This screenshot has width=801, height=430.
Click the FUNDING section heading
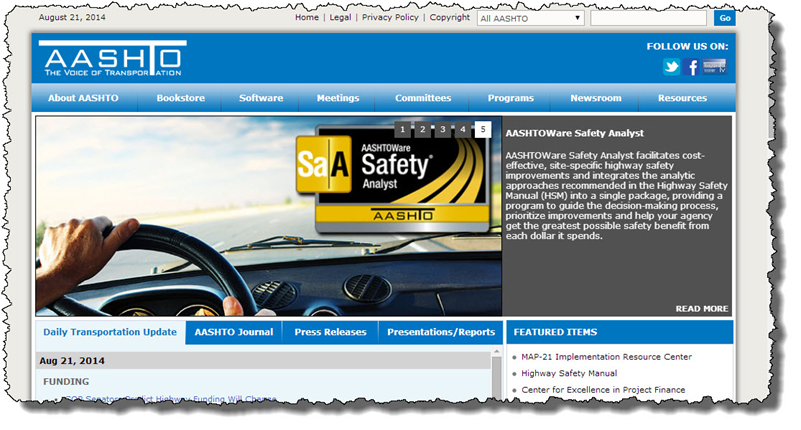(x=66, y=381)
